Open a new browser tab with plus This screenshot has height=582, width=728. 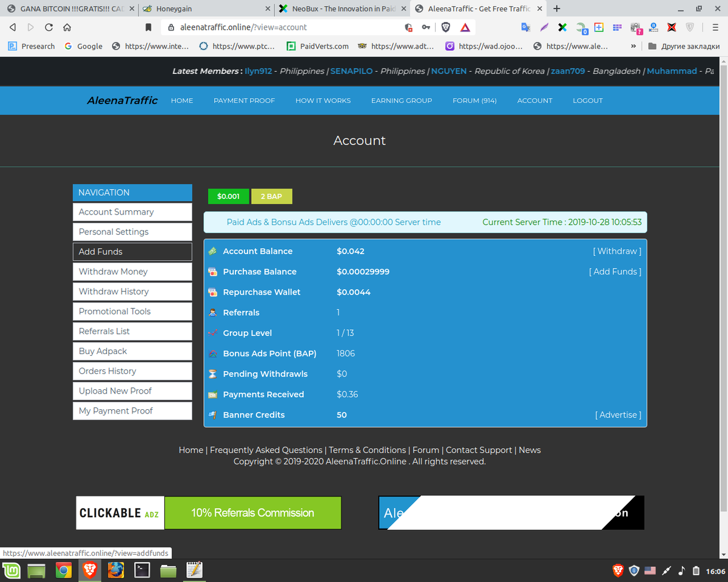[x=557, y=8]
